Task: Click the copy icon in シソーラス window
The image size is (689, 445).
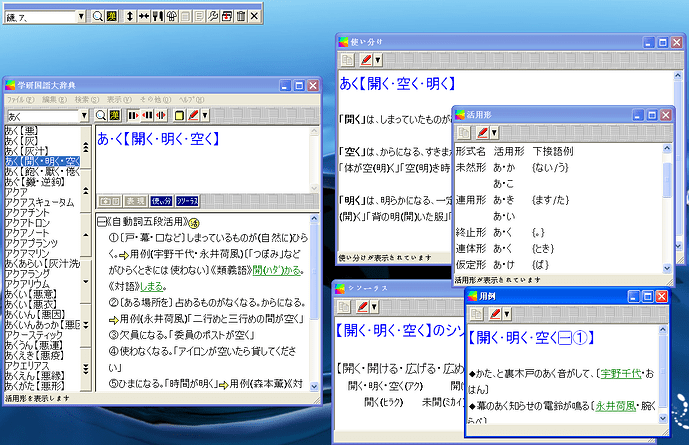Action: click(344, 307)
